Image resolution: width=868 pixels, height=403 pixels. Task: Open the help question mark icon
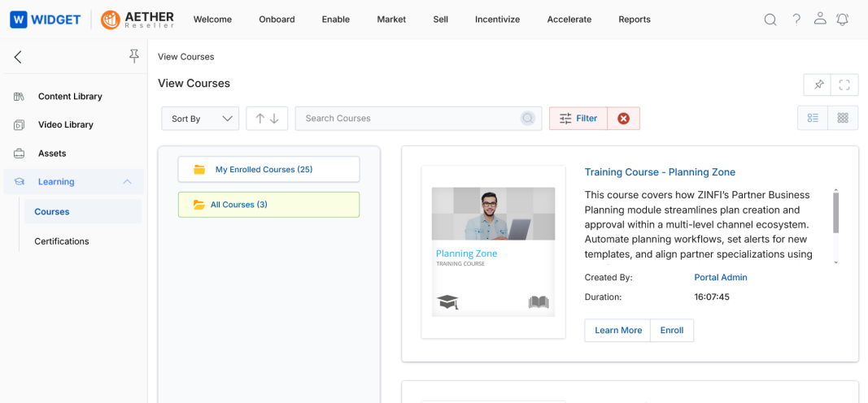tap(796, 19)
